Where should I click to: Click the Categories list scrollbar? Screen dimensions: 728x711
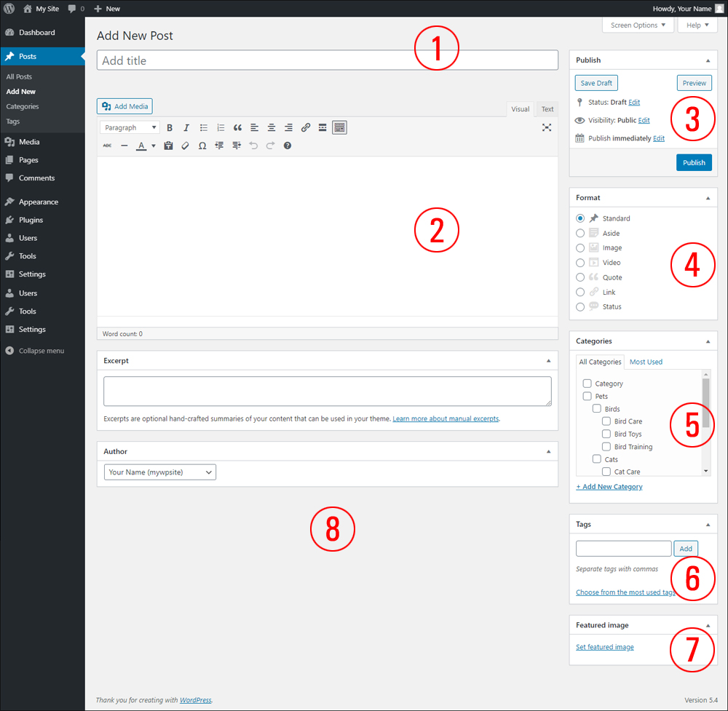705,403
